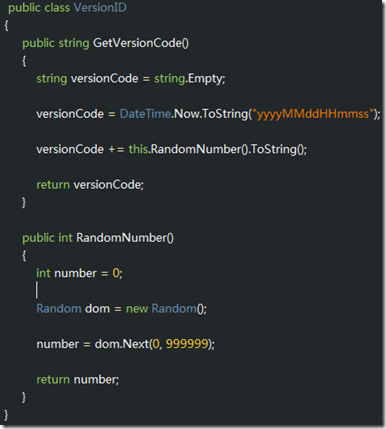Click the 'return number;' line
386x429 pixels.
coord(77,379)
